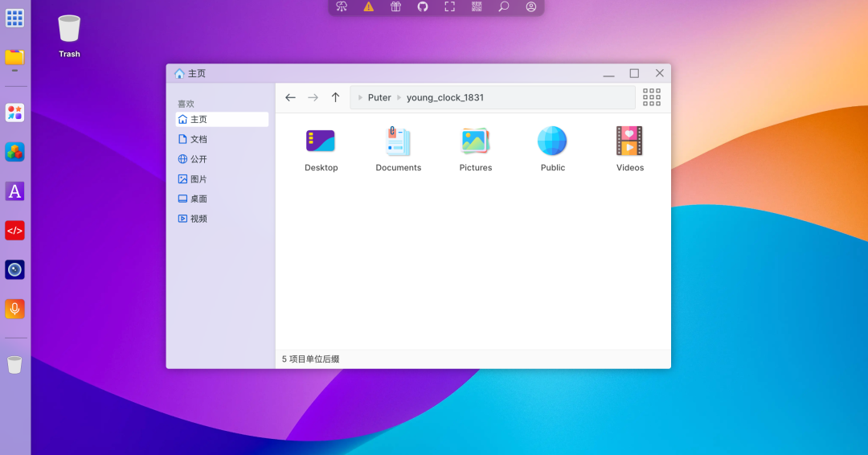Screen dimensions: 868x455
Task: Open the GitHub icon in top toolbar
Action: click(423, 6)
